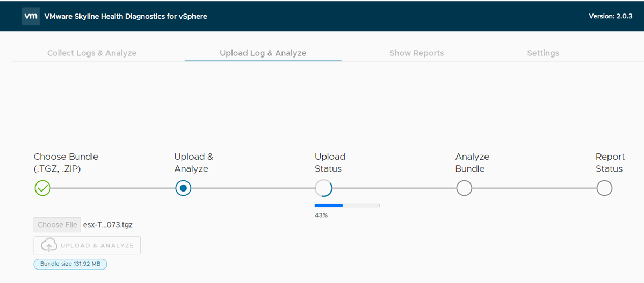The width and height of the screenshot is (644, 283).
Task: Click the VMware Skyline Health Diagnostics title
Action: (126, 16)
